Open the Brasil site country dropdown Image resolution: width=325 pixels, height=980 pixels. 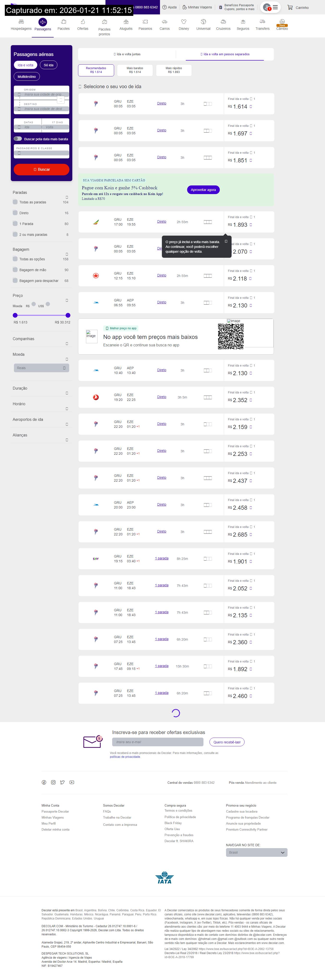point(256,852)
